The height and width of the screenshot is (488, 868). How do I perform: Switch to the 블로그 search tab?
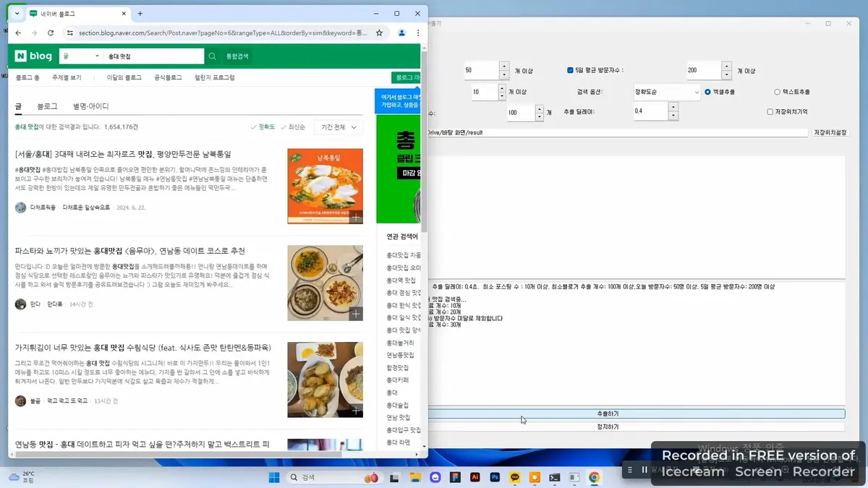click(x=47, y=106)
